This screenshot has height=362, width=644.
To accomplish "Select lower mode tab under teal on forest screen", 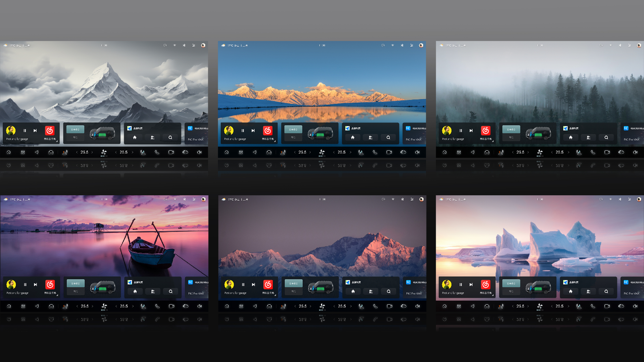I will pyautogui.click(x=511, y=137).
